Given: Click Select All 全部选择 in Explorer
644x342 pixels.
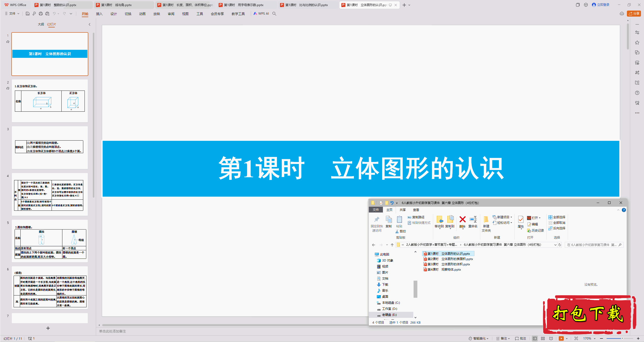Looking at the screenshot, I should (x=557, y=217).
